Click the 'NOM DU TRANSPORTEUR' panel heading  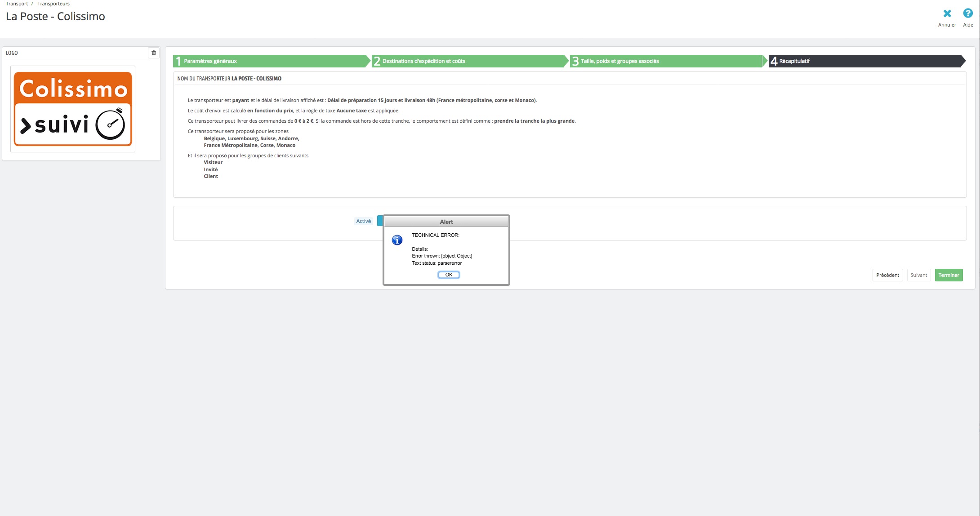point(229,79)
